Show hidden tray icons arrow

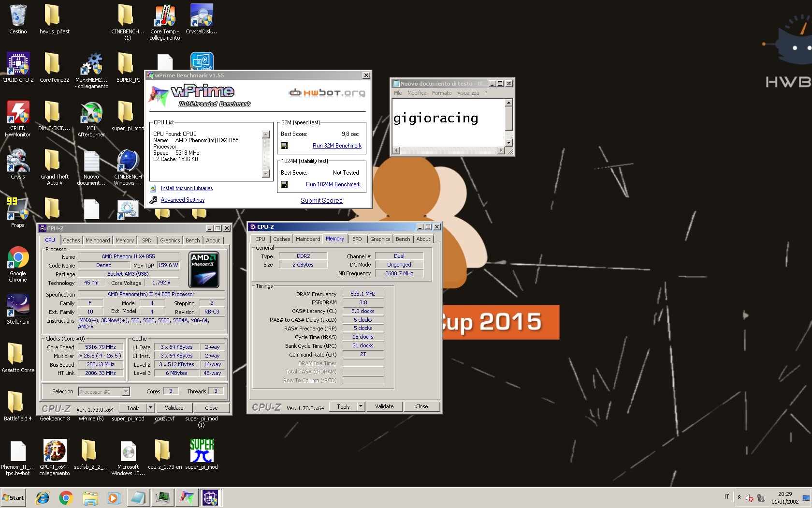pos(739,497)
